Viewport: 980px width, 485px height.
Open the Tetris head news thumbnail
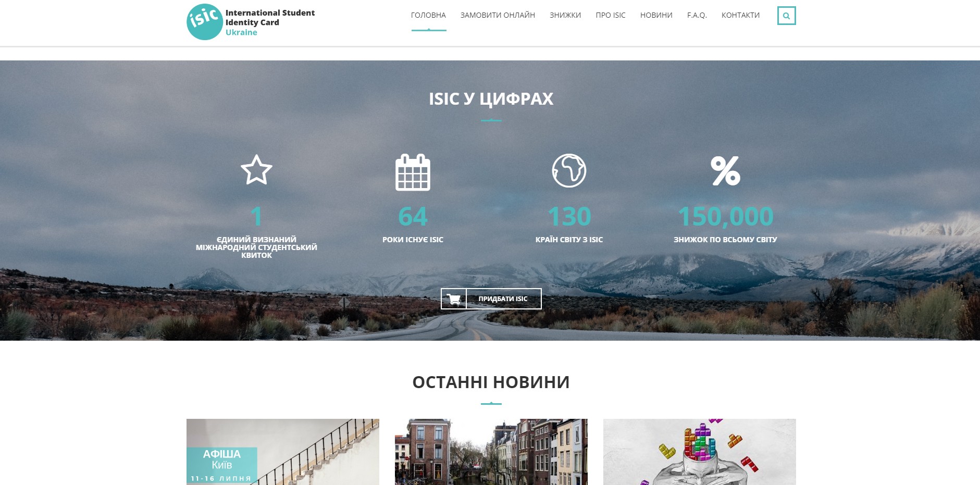pos(700,452)
